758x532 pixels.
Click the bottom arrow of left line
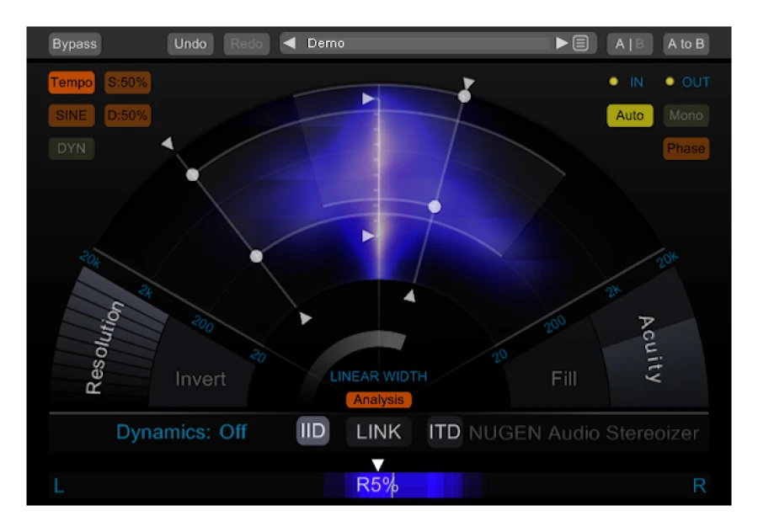(x=305, y=318)
